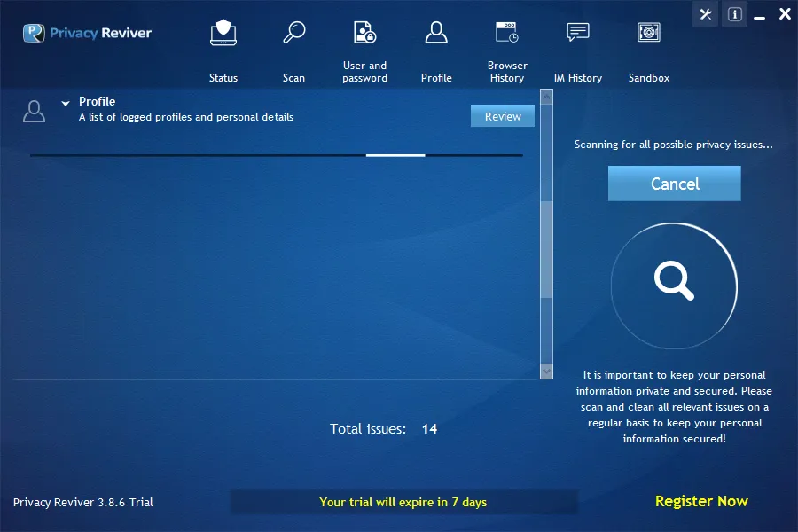Switch to the Profile tab label

pos(436,78)
